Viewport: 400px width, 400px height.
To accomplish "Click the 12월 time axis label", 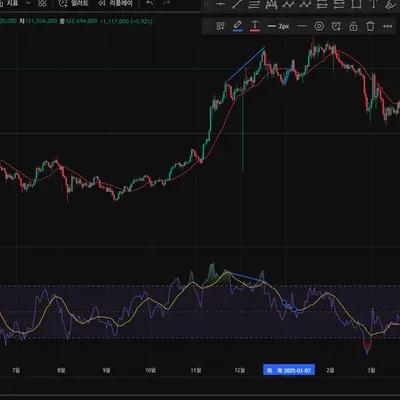I will 240,370.
